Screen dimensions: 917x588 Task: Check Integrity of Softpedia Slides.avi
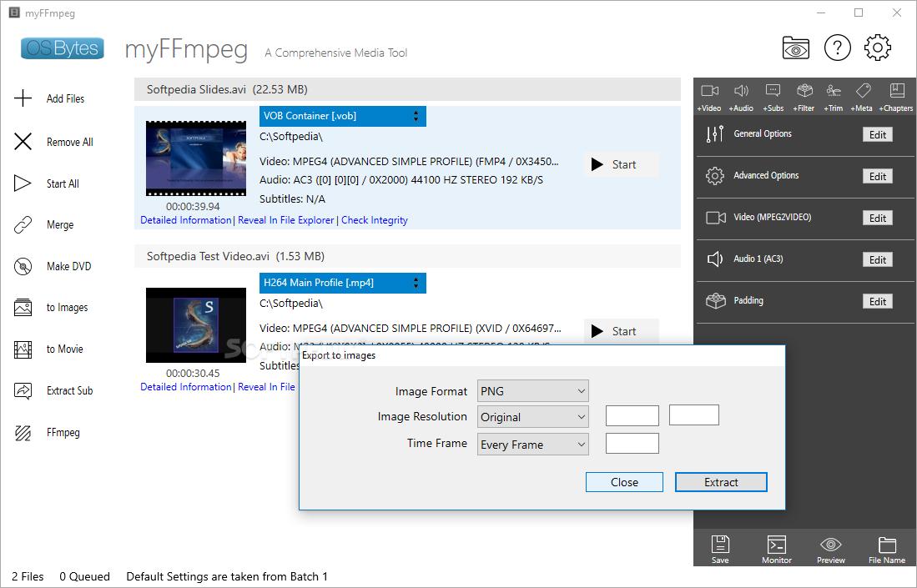coord(375,219)
